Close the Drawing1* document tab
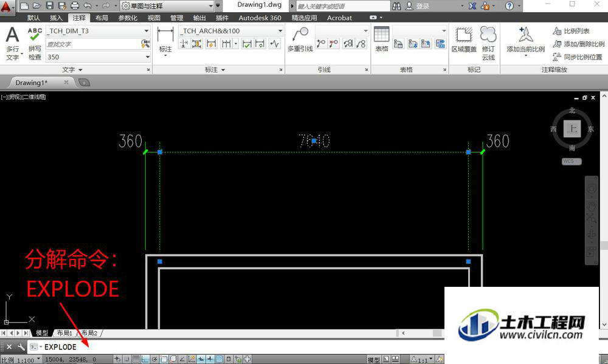The height and width of the screenshot is (364, 608). point(66,82)
